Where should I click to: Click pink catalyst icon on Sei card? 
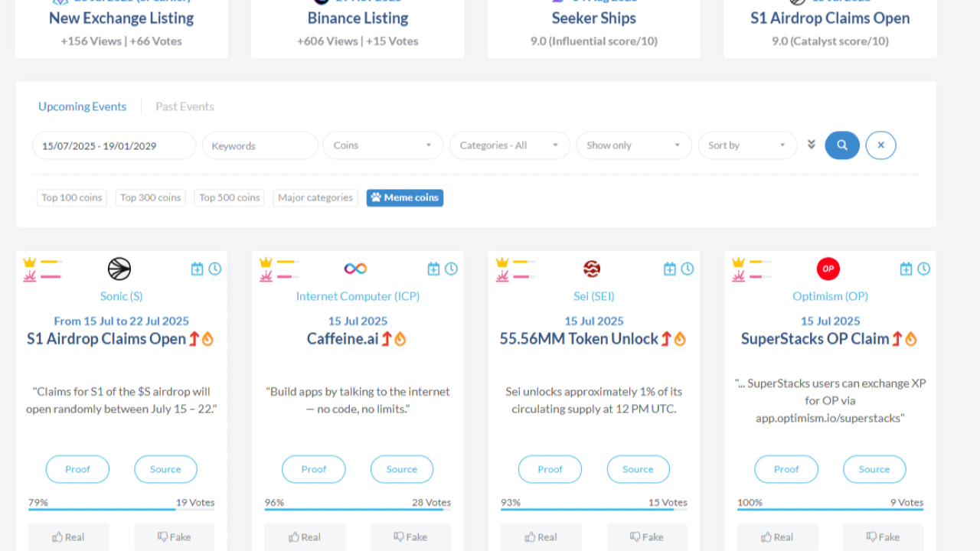[502, 276]
